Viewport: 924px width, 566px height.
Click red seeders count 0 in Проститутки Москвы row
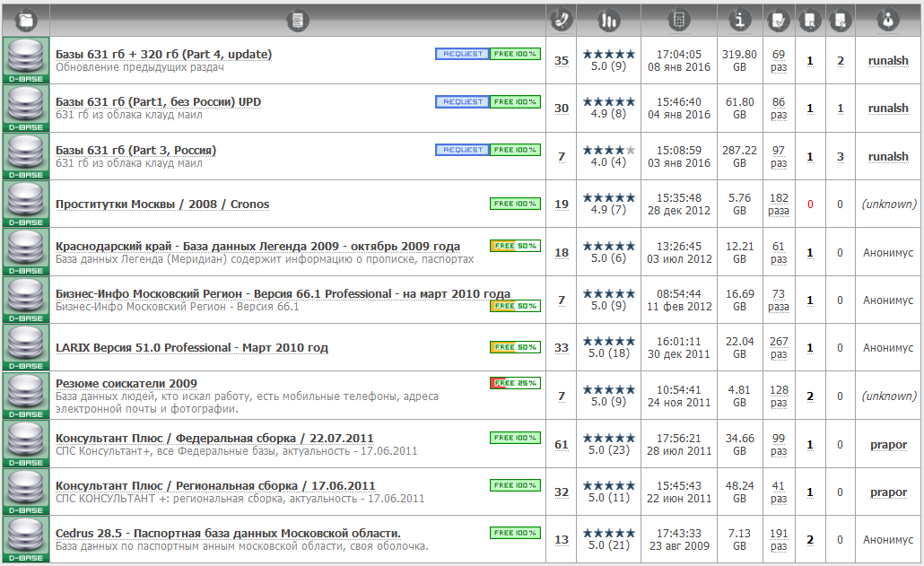click(810, 205)
